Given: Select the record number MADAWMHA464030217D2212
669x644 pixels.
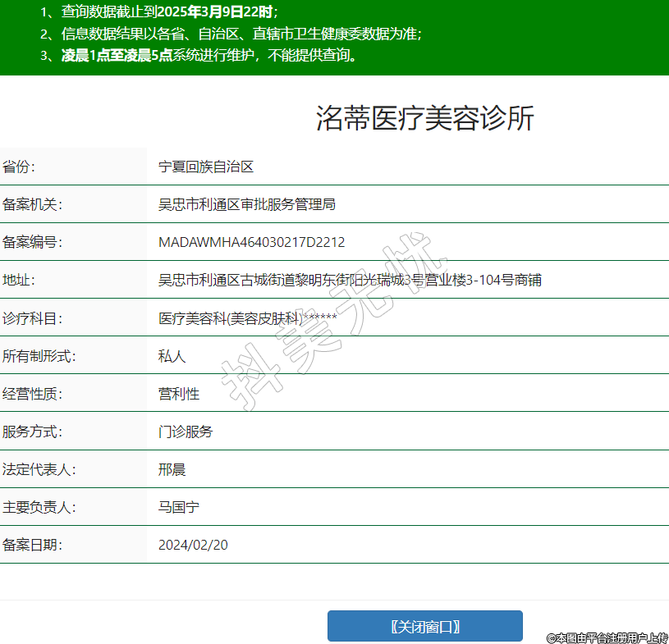Looking at the screenshot, I should click(x=251, y=242).
